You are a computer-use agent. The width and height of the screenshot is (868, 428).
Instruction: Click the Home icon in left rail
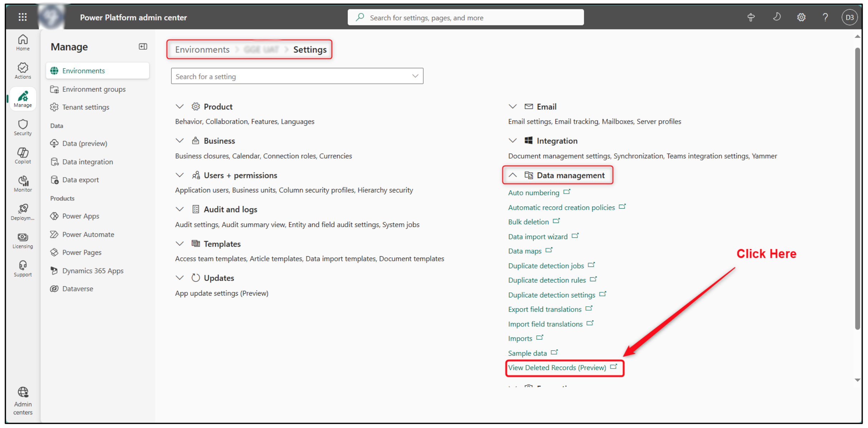(23, 42)
